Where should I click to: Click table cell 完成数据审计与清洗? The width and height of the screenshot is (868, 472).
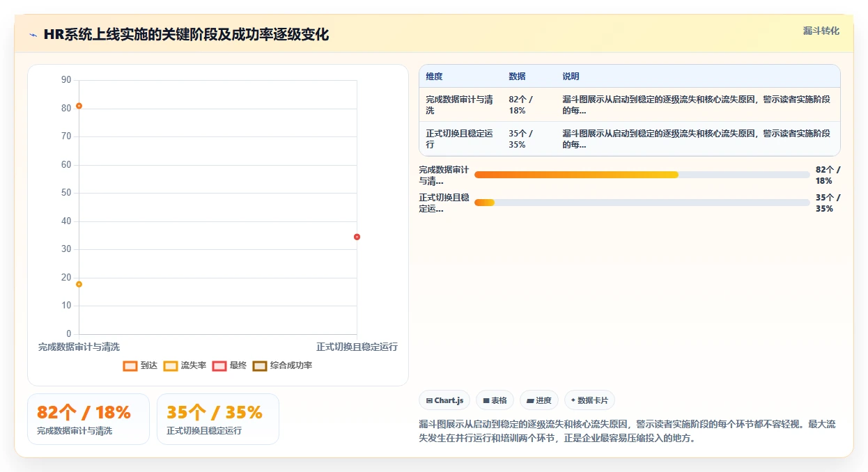[x=460, y=105]
